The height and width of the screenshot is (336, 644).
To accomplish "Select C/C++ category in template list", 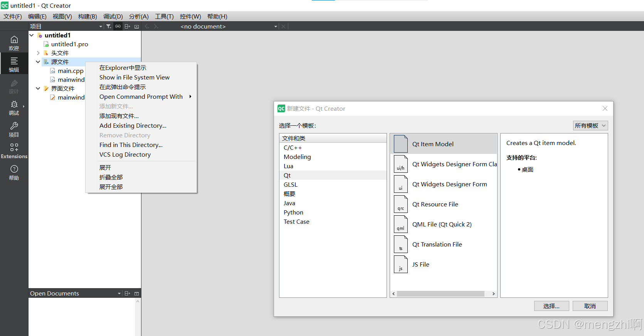I will 333,147.
